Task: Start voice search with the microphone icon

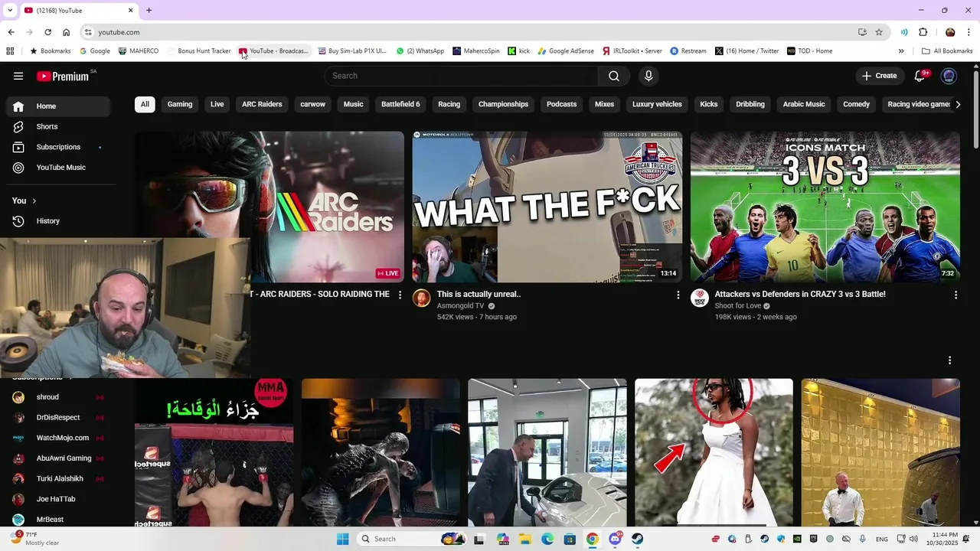Action: [x=648, y=76]
